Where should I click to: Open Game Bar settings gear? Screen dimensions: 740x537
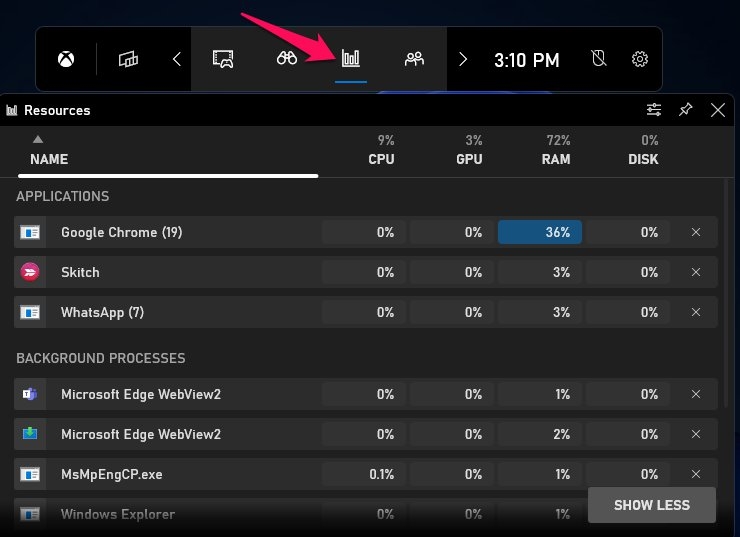(640, 59)
